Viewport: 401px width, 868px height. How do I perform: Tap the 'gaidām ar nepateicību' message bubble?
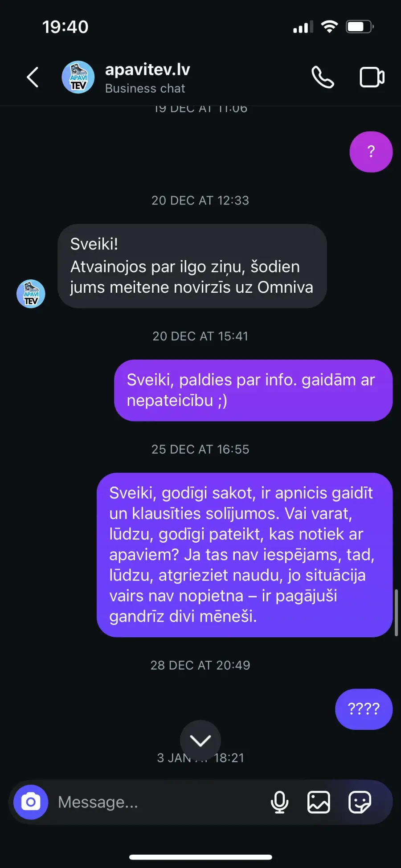coord(253,390)
